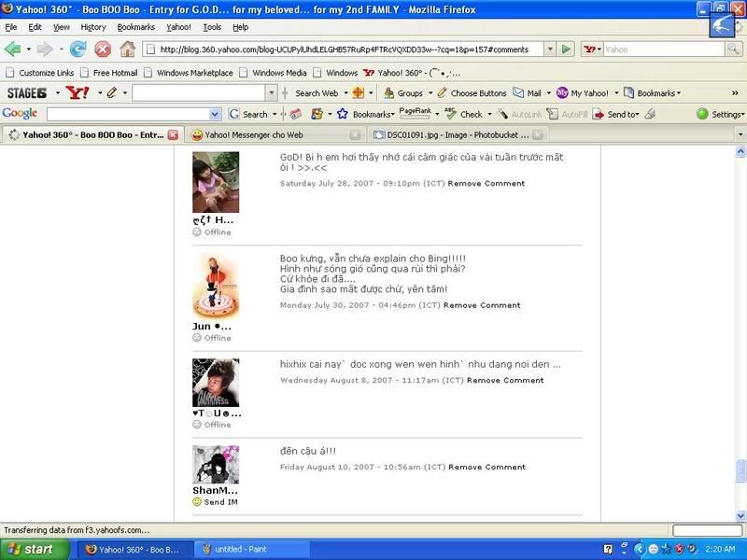Screen dimensions: 747x560
Task: Remove Comment dated Saturday July 28, 2007
Action: pyautogui.click(x=486, y=183)
